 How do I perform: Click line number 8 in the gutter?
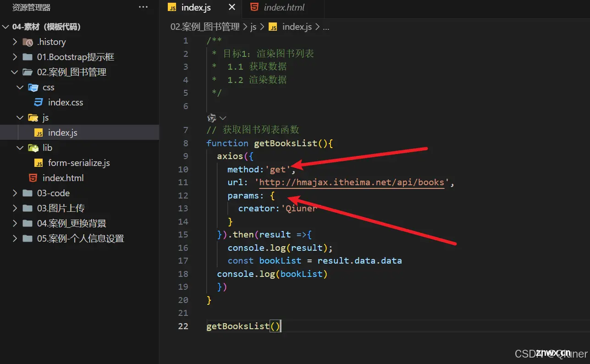[185, 143]
